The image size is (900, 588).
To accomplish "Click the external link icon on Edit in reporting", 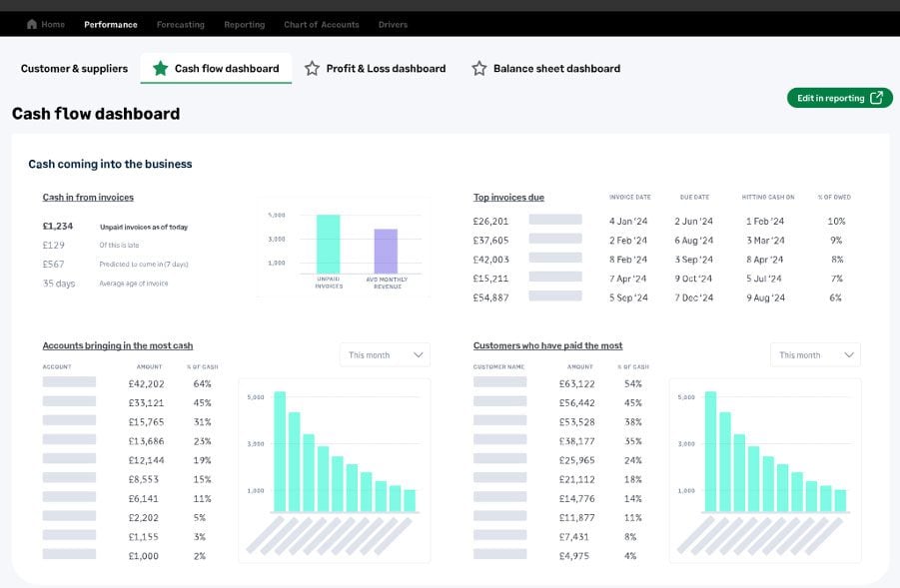I will coord(876,98).
